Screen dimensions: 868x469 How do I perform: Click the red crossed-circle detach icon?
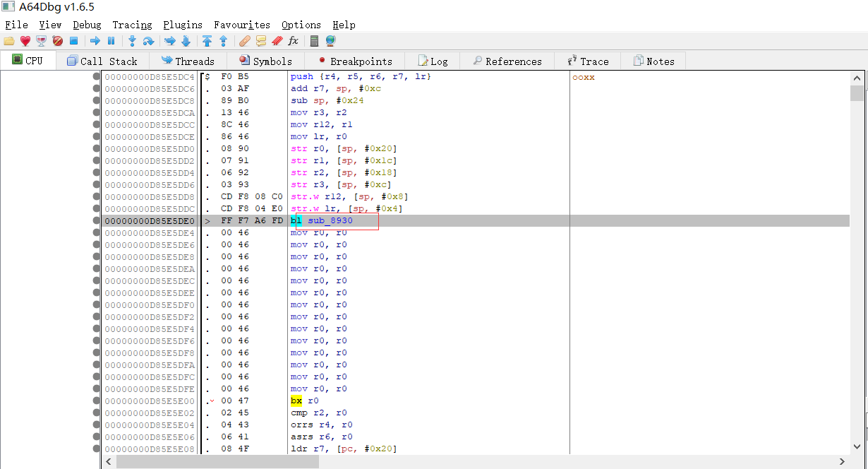click(x=57, y=41)
